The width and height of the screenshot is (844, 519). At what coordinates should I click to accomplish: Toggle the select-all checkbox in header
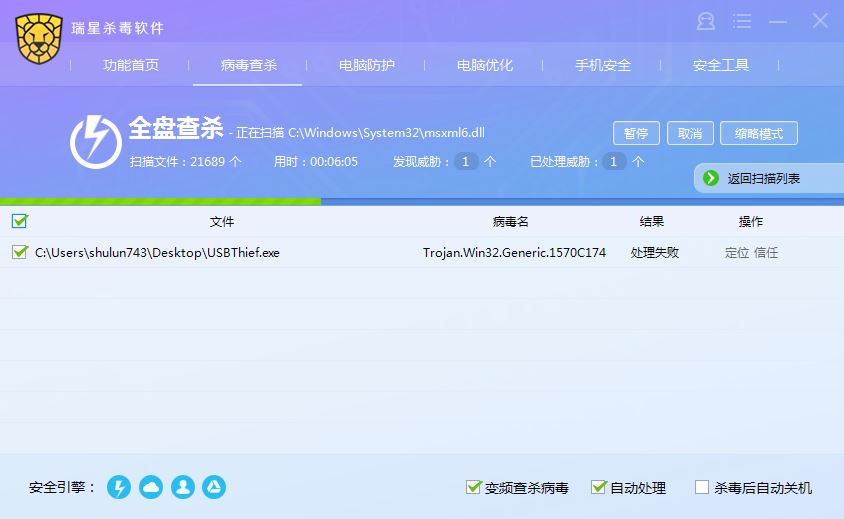(19, 221)
